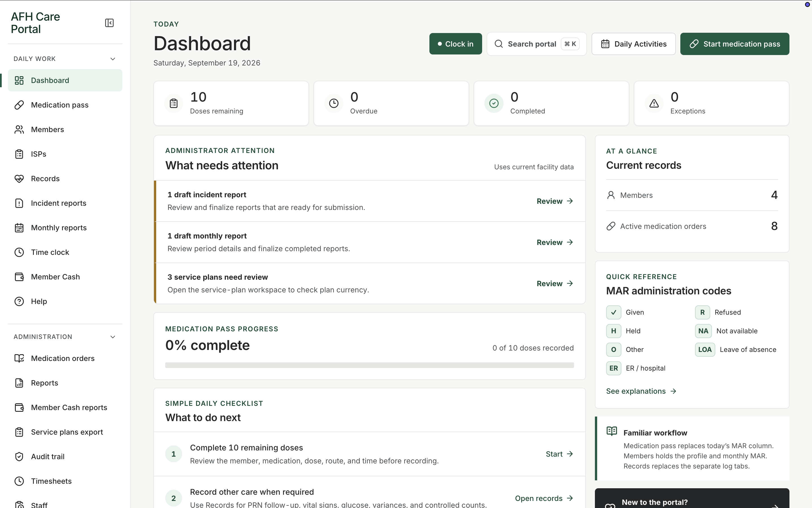Click the Active medication orders row
The height and width of the screenshot is (508, 812).
[692, 226]
